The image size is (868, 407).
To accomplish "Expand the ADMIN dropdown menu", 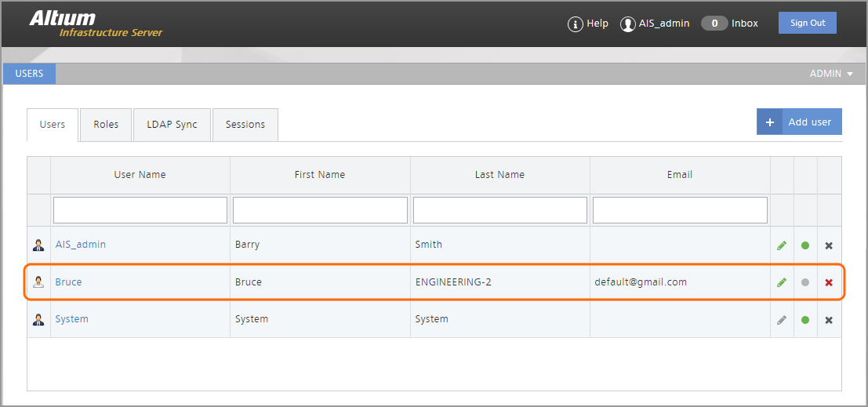I will point(831,74).
